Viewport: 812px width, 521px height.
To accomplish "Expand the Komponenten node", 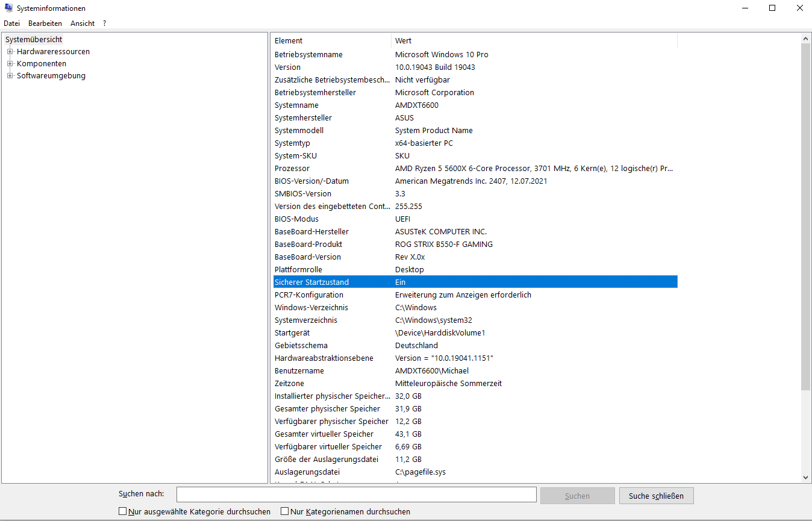I will pyautogui.click(x=10, y=64).
